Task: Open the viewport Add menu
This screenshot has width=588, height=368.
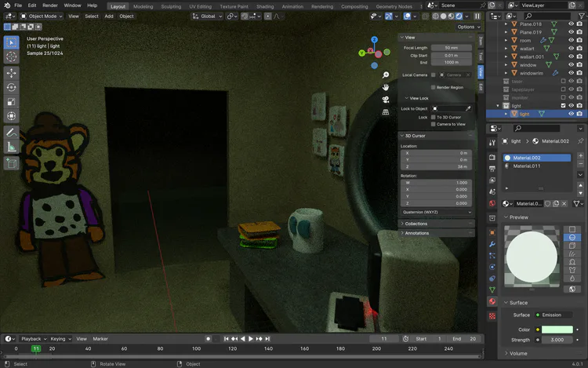Action: click(x=109, y=16)
